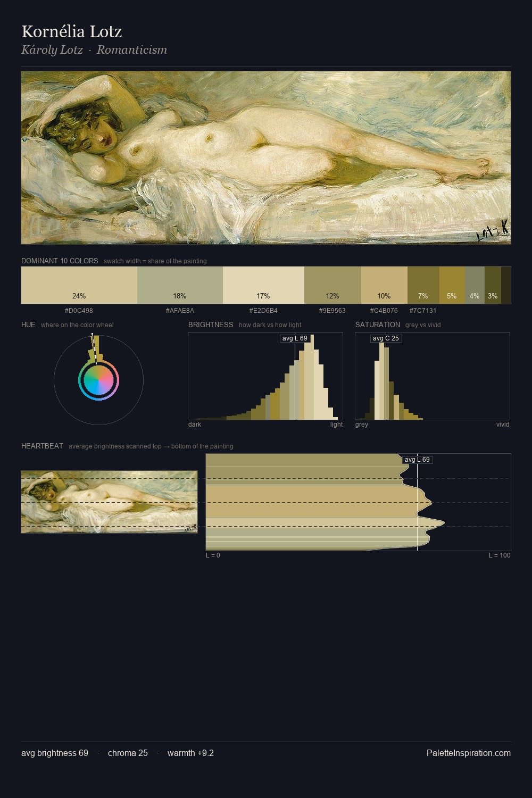The height and width of the screenshot is (798, 532).
Task: Click the 12% olive swatch #9E9563
Action: pyautogui.click(x=332, y=285)
